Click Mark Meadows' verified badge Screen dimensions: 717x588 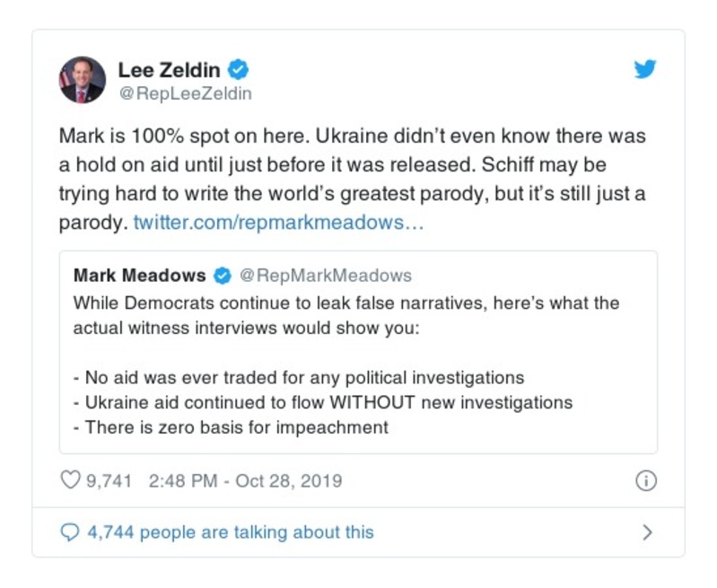pyautogui.click(x=223, y=276)
